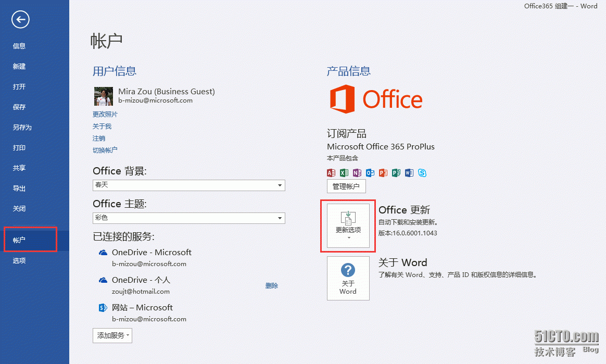Expand the Office 主题 dropdown arrow

tap(280, 218)
